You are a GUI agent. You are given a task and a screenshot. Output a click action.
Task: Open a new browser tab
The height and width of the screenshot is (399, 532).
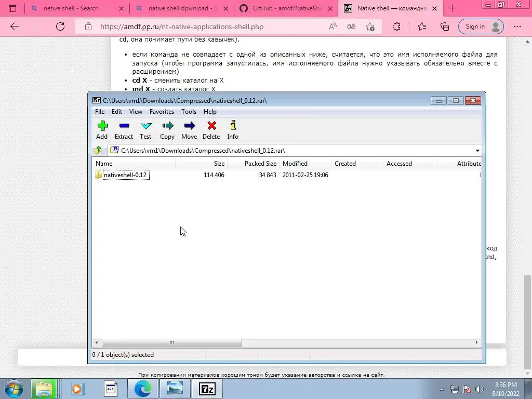pyautogui.click(x=452, y=8)
